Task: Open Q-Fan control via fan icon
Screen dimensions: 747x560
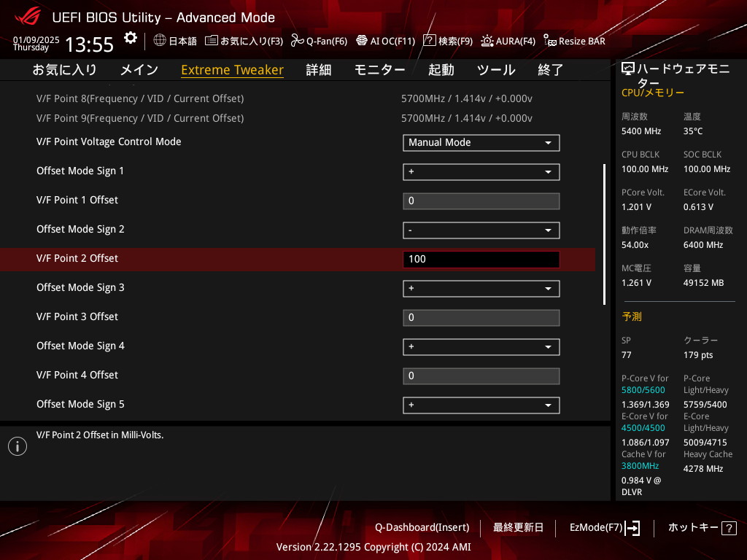Action: click(x=297, y=41)
